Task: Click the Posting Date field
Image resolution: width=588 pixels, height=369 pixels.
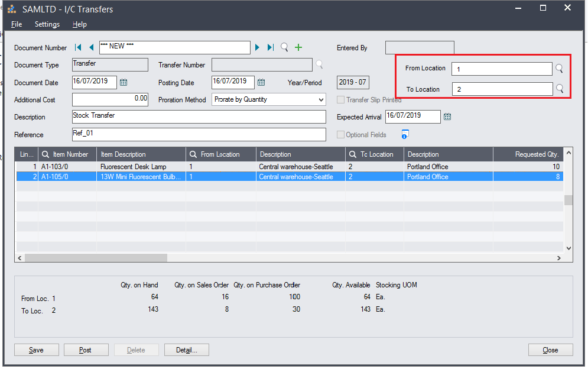Action: pos(233,82)
